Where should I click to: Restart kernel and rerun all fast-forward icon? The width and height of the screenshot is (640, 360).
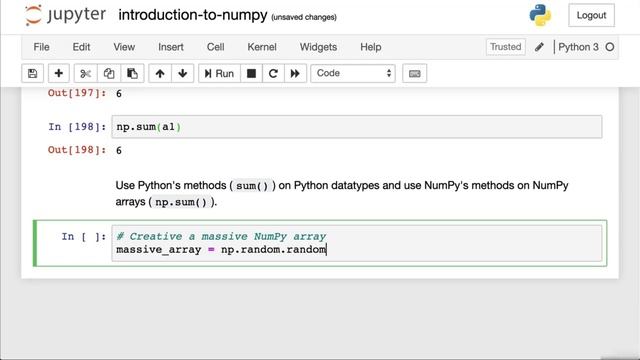[295, 73]
